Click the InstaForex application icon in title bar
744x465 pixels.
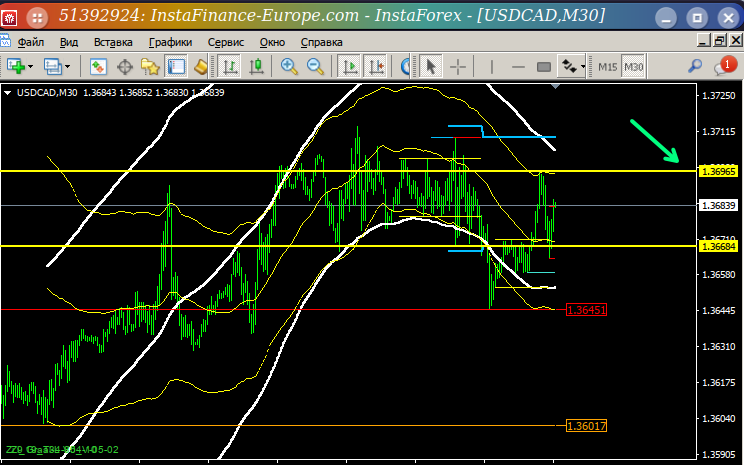9,18
